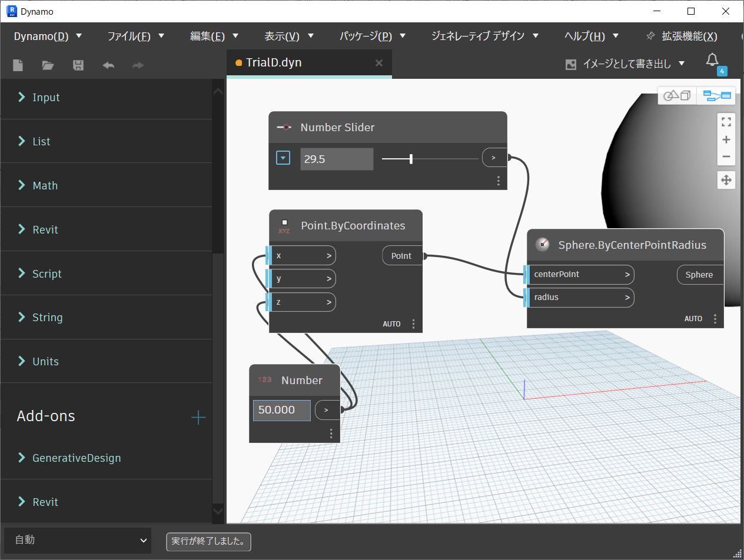
Task: Click the Save floppy disk icon
Action: pos(78,65)
